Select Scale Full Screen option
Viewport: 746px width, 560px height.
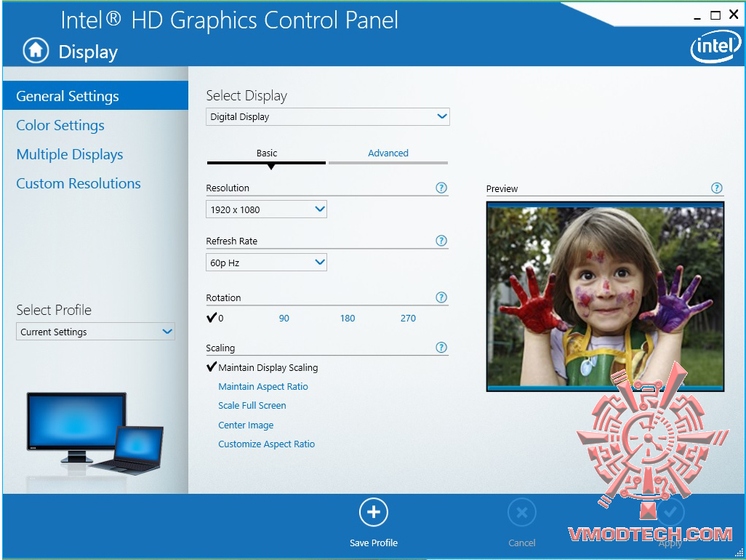click(252, 406)
